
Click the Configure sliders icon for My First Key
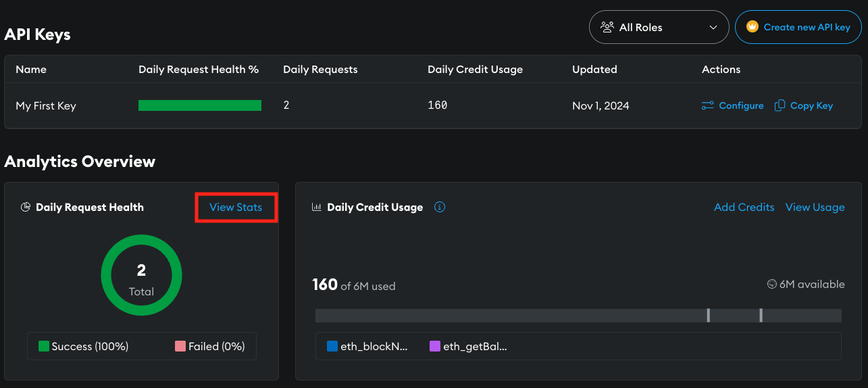point(707,105)
